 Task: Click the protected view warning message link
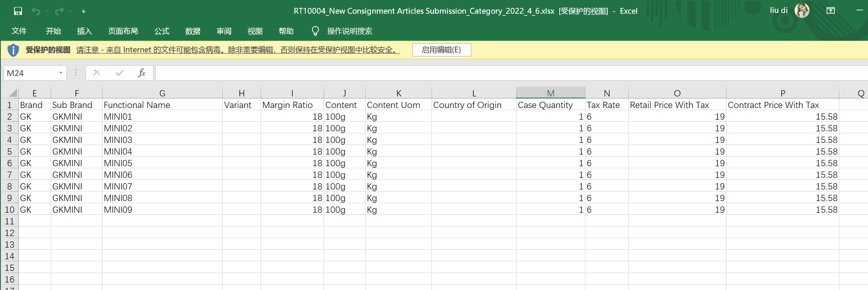click(x=238, y=50)
